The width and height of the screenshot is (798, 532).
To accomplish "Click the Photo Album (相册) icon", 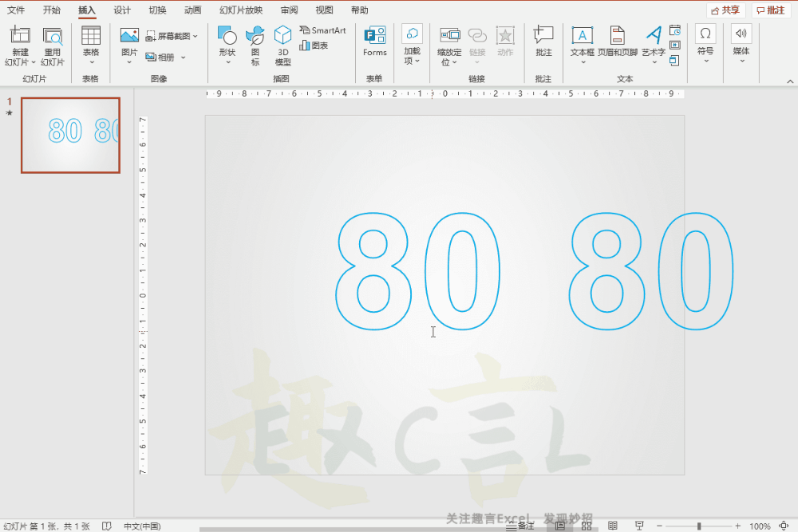I will (x=151, y=57).
